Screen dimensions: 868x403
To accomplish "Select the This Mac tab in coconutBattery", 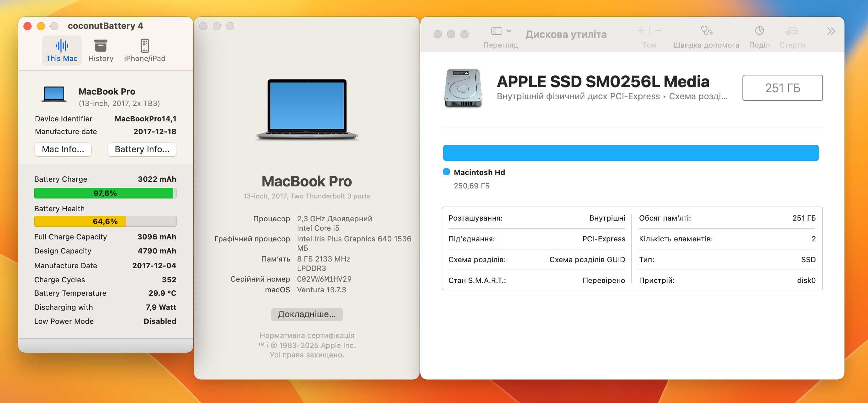I will click(x=62, y=51).
